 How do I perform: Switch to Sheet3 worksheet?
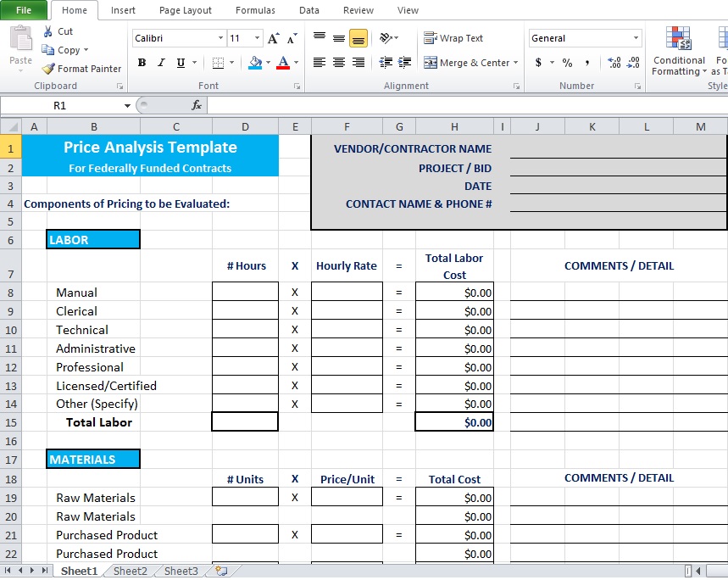tap(181, 571)
